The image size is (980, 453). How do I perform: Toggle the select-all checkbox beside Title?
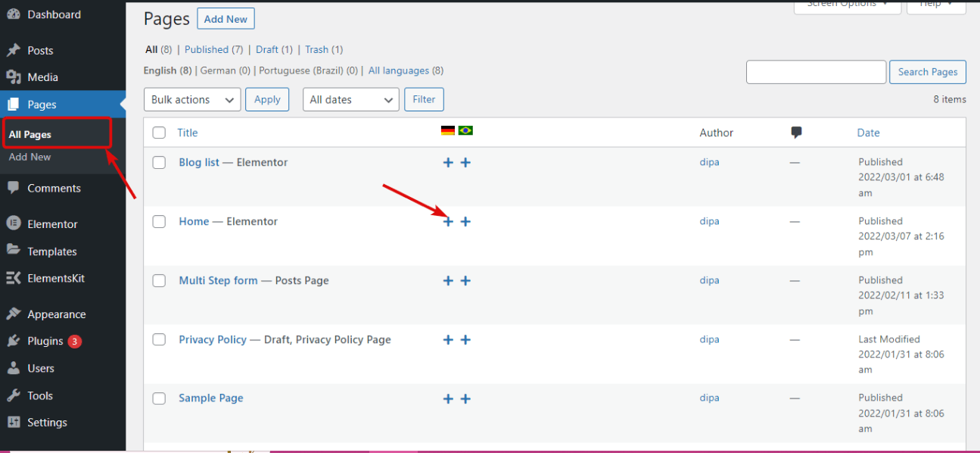point(159,133)
